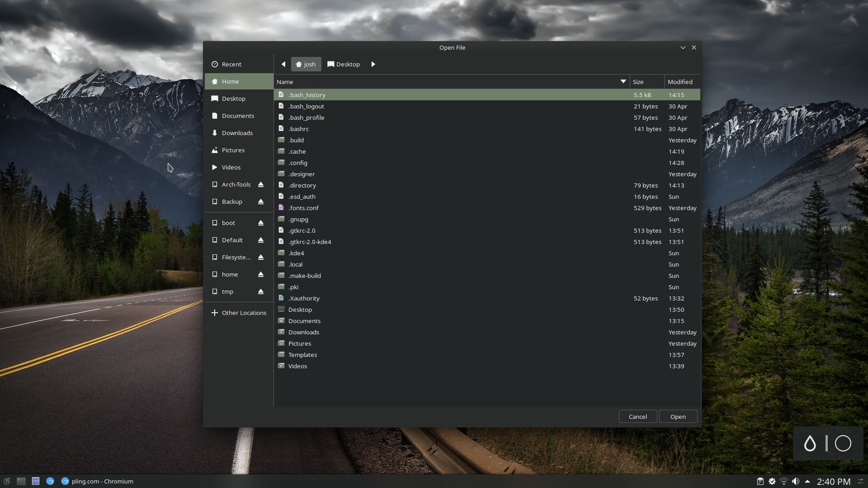
Task: Select the .bash_history file
Action: coord(487,95)
